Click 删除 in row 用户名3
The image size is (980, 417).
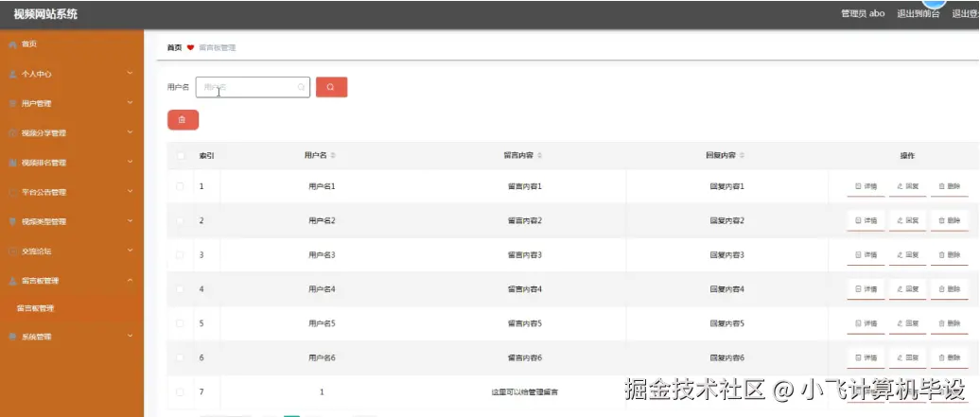950,255
